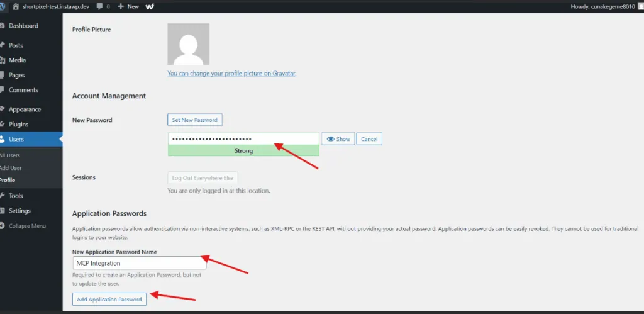Go to All Users submenu
The image size is (644, 314).
point(10,155)
